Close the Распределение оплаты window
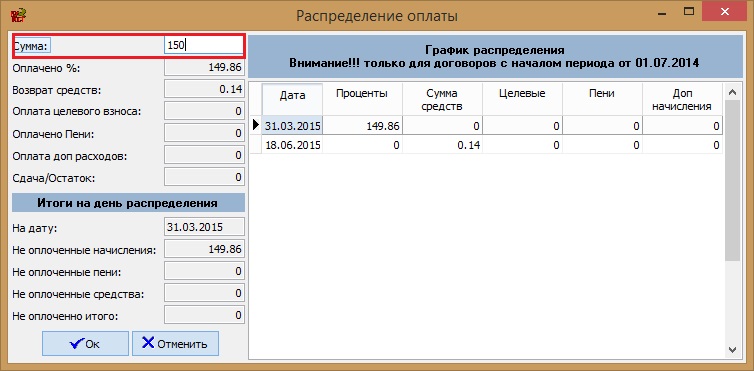The height and width of the screenshot is (371, 754). click(726, 12)
